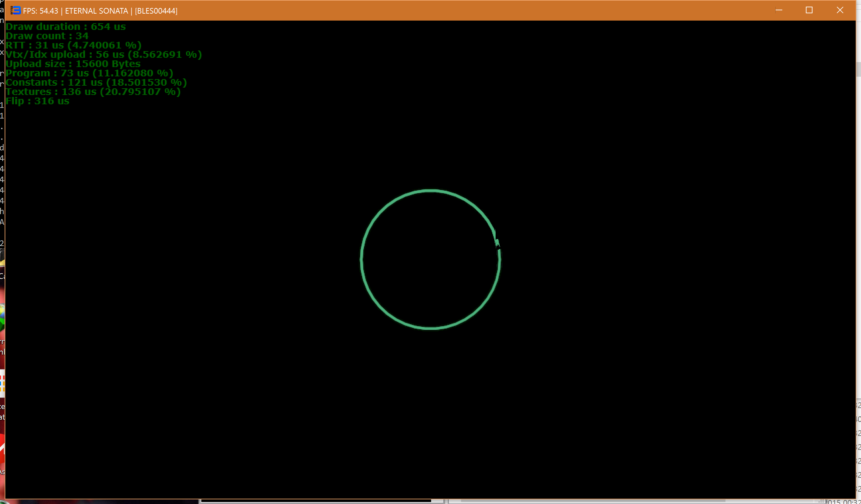Click the 'RTT : 31 us' overlay line
Screen dimensions: 861x504
[x=73, y=45]
